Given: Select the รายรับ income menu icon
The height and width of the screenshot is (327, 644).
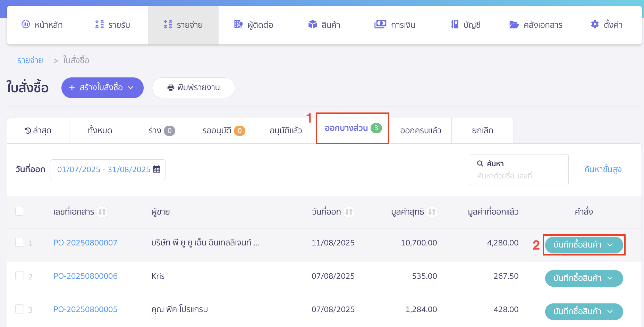Looking at the screenshot, I should [x=98, y=24].
